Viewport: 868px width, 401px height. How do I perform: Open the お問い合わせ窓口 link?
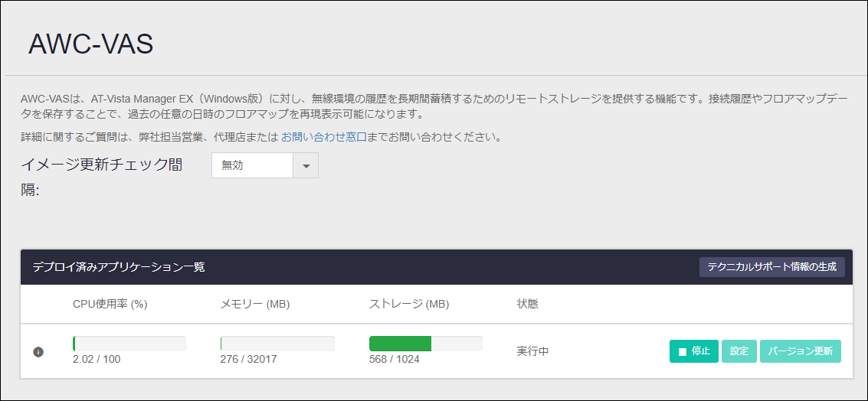(324, 137)
